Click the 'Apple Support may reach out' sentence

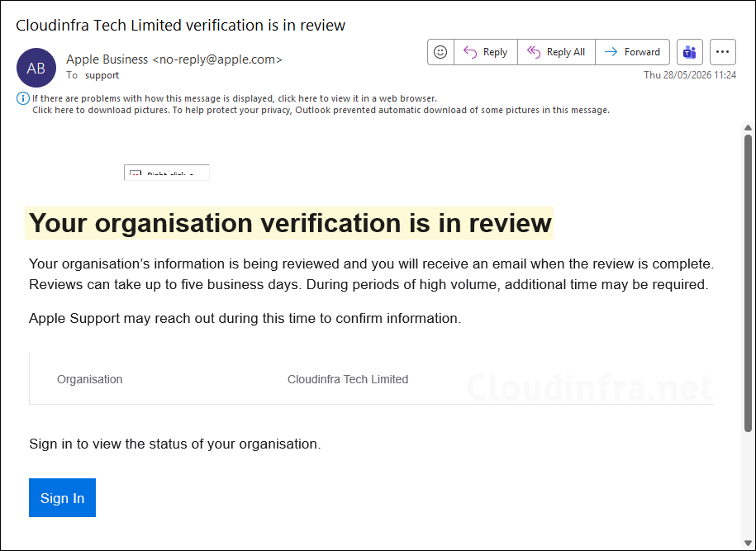click(245, 318)
